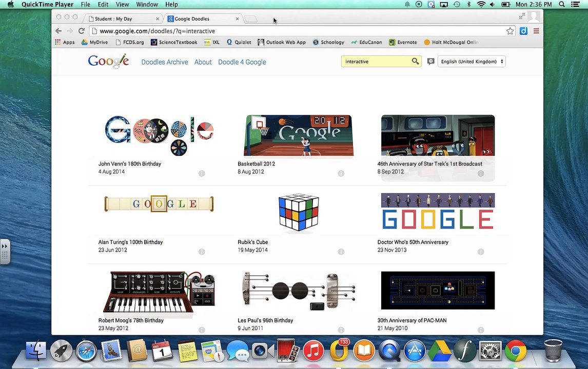588x369 pixels.
Task: Show info for Basketball 2012 doodle
Action: tap(341, 173)
